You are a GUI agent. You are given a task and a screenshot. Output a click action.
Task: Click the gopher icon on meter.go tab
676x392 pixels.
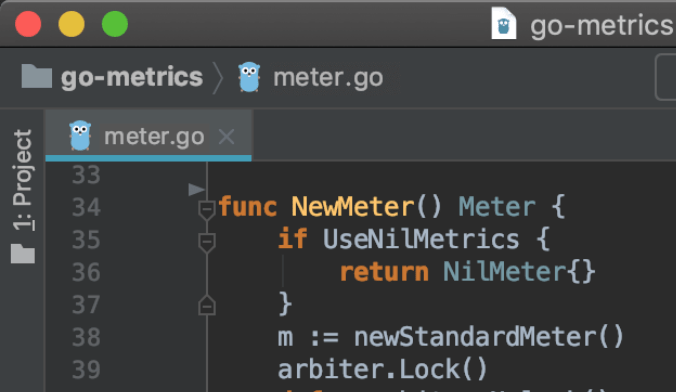[80, 135]
